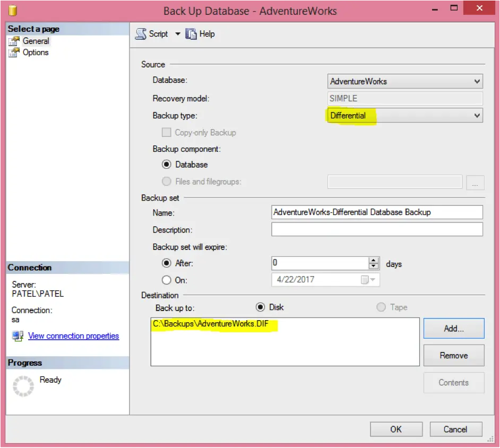Select the expire On radio button
The height and width of the screenshot is (448, 500).
click(x=167, y=280)
